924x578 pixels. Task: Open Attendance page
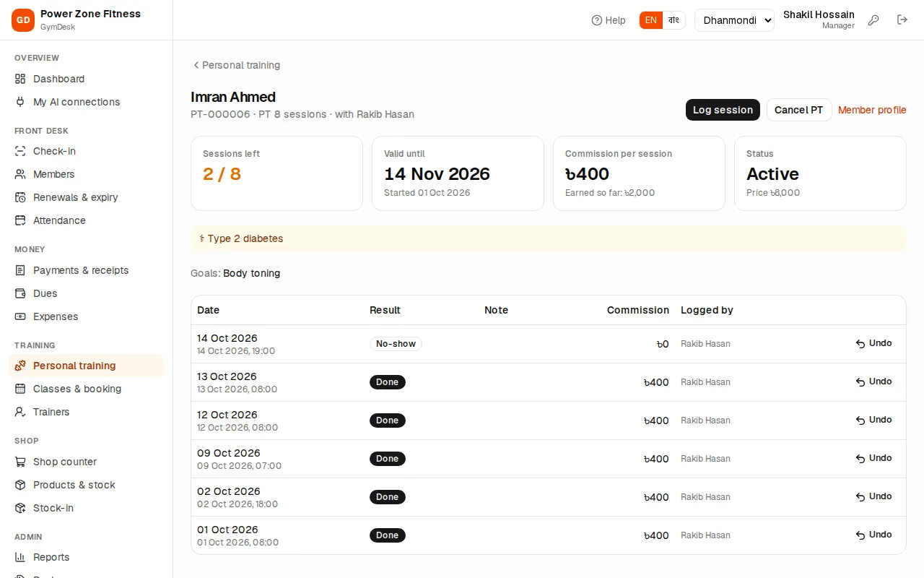click(x=87, y=220)
